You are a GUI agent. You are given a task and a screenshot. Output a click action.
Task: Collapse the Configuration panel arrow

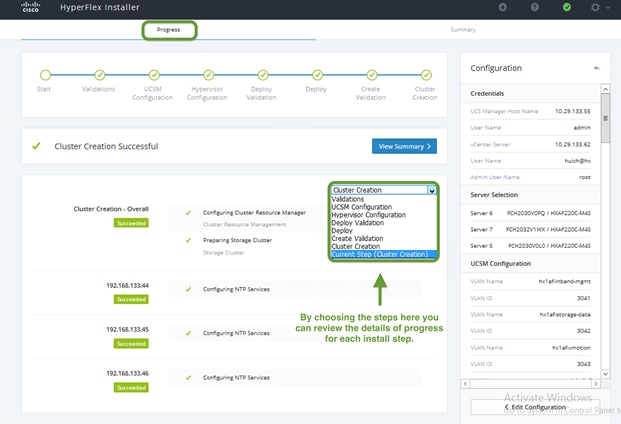(x=596, y=68)
